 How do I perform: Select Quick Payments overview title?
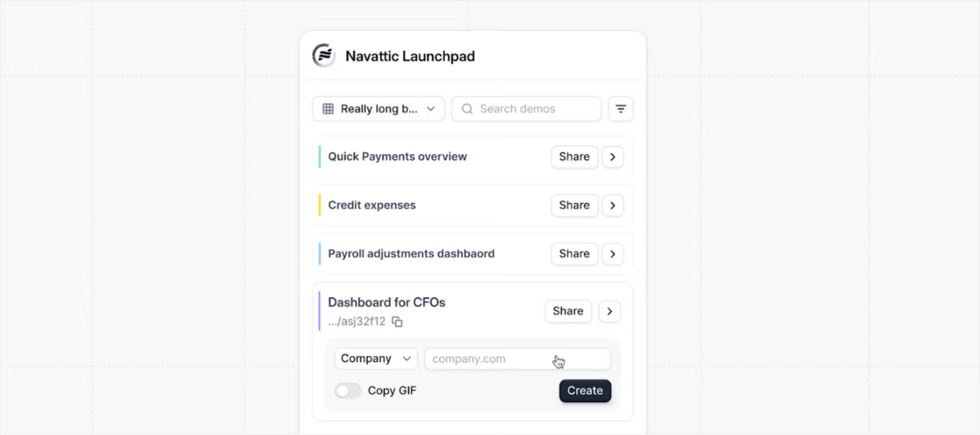point(397,156)
